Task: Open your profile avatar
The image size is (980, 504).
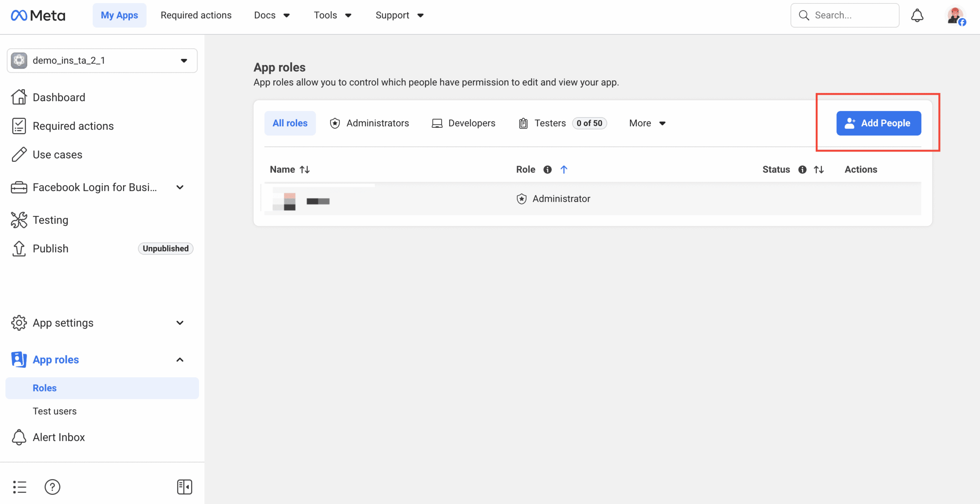Action: pyautogui.click(x=954, y=15)
